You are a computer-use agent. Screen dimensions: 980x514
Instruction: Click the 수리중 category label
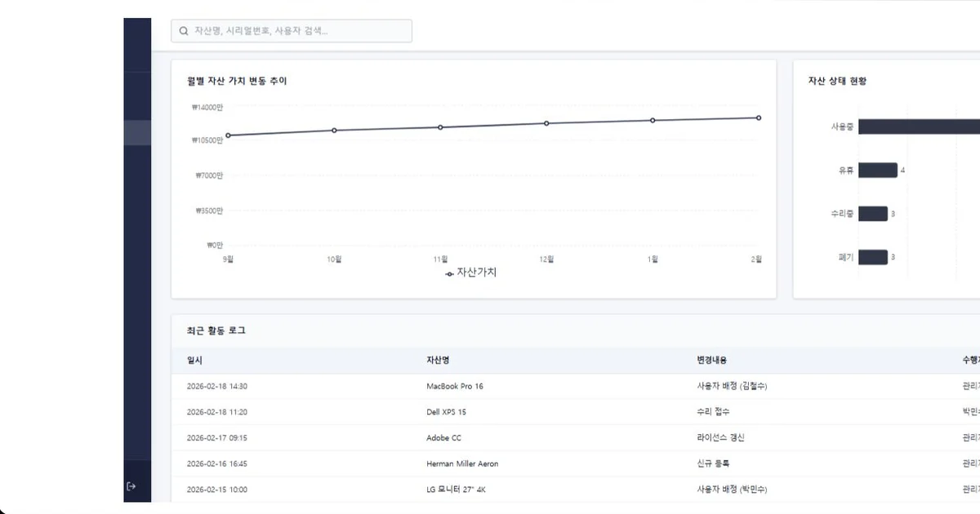click(x=842, y=214)
